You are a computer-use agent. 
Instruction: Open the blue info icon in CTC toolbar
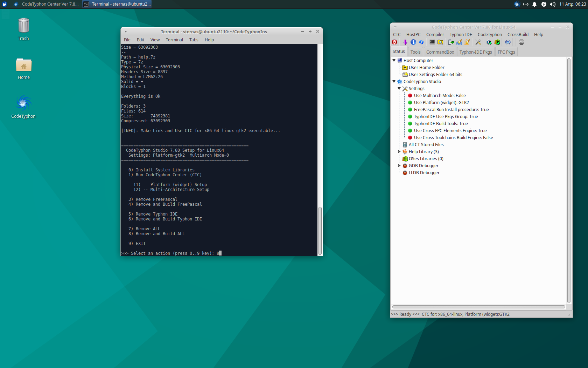click(x=413, y=42)
